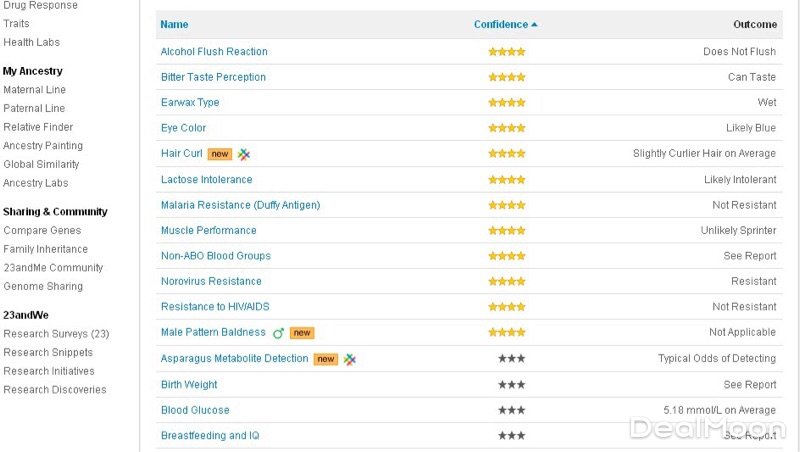The width and height of the screenshot is (800, 452).
Task: Click the new badge next to Hair Curl
Action: (220, 154)
